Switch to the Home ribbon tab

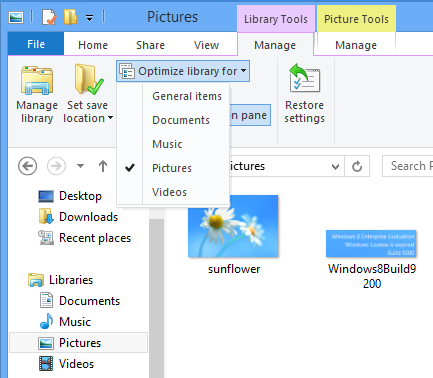click(93, 45)
